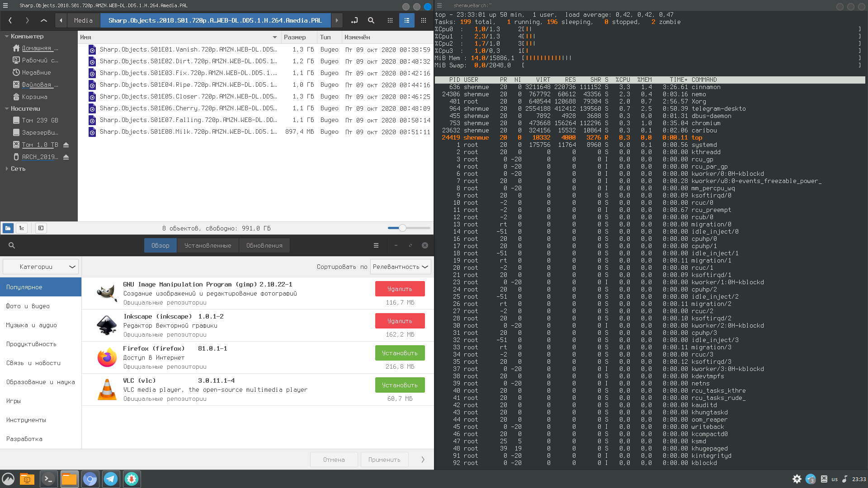Select Разработка category
Viewport: 868px width, 488px height.
pos(41,439)
